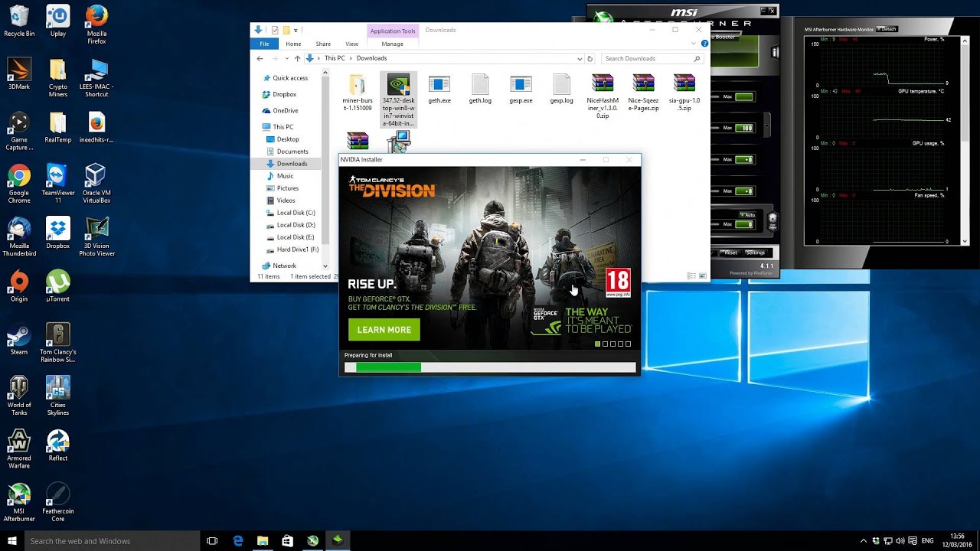Open the Recycle Bin desktop icon

tap(19, 21)
